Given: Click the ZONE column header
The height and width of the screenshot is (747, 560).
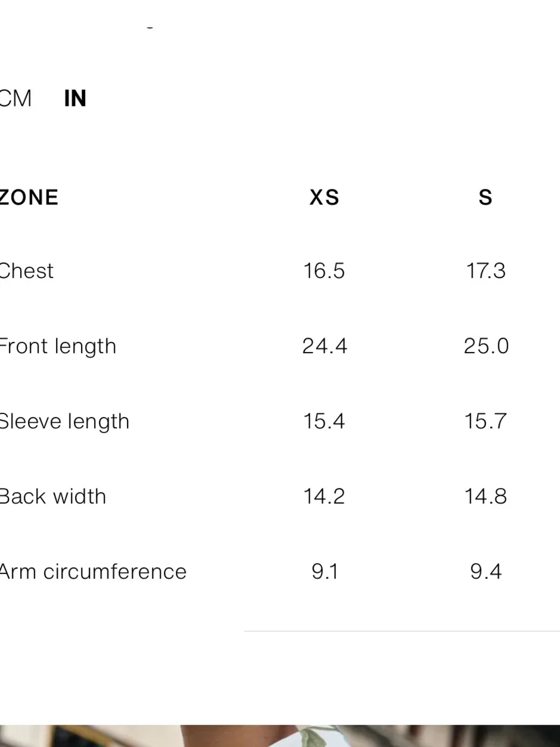Looking at the screenshot, I should point(29,198).
